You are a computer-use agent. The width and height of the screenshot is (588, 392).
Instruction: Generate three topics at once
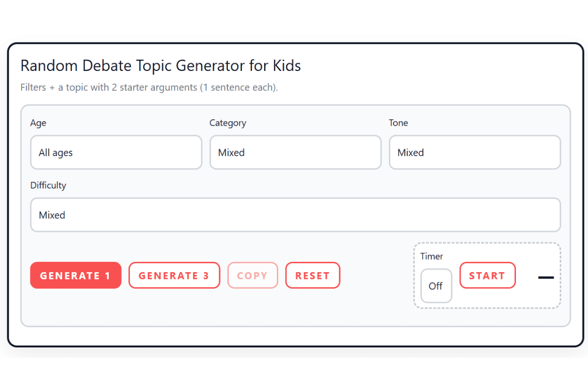click(x=174, y=275)
